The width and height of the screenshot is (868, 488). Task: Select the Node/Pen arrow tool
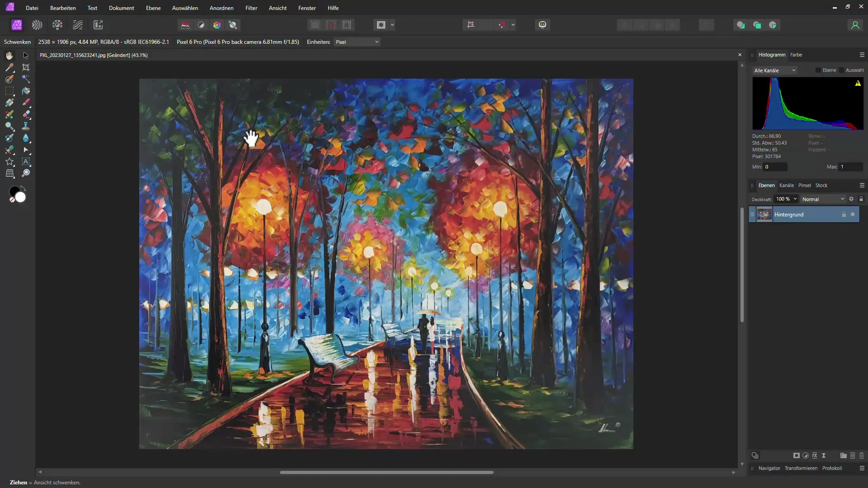pyautogui.click(x=26, y=150)
